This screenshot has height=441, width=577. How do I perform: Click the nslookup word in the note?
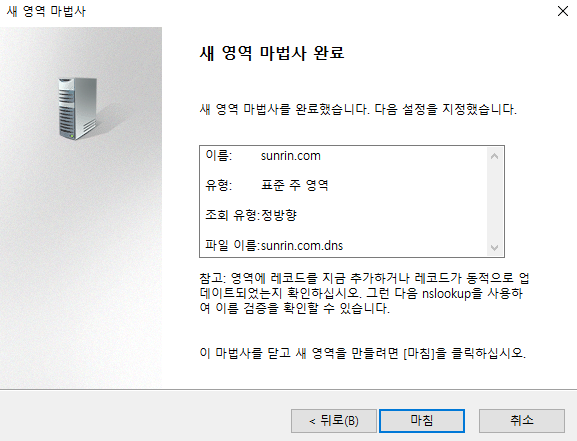(447, 293)
